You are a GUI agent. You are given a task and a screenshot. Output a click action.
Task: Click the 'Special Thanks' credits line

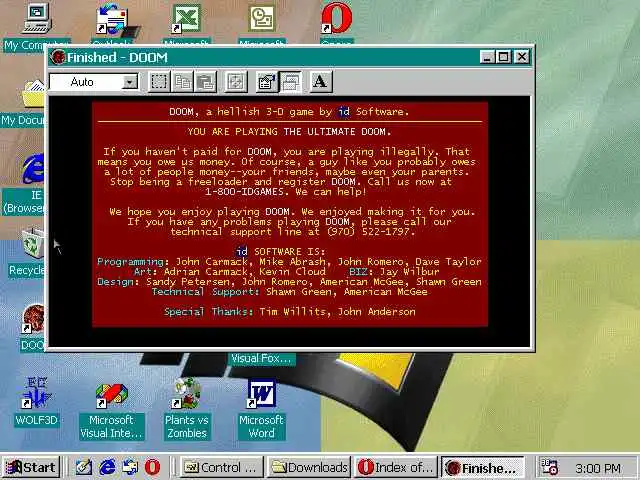click(289, 312)
